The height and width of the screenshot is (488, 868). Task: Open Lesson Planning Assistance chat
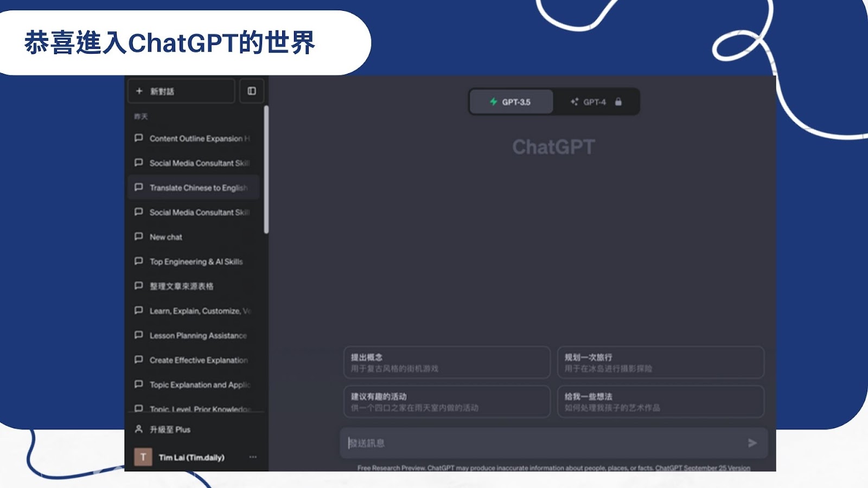coord(193,336)
